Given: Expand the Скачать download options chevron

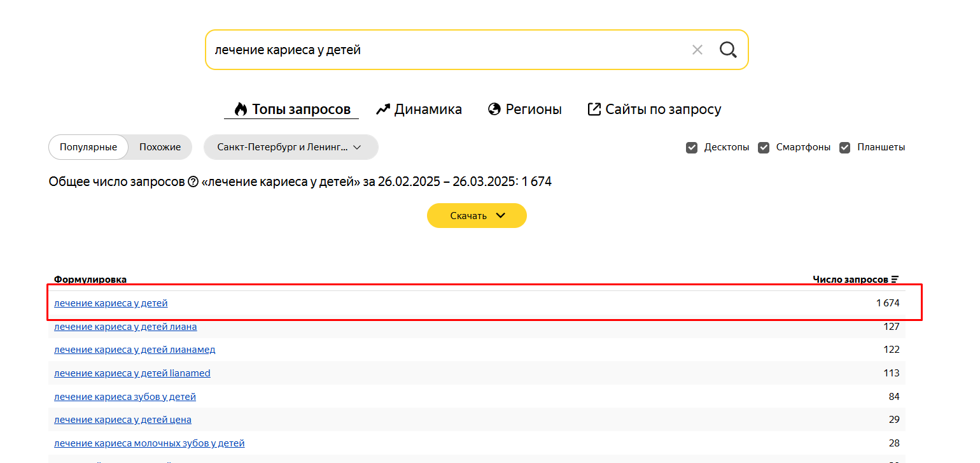Looking at the screenshot, I should 500,215.
